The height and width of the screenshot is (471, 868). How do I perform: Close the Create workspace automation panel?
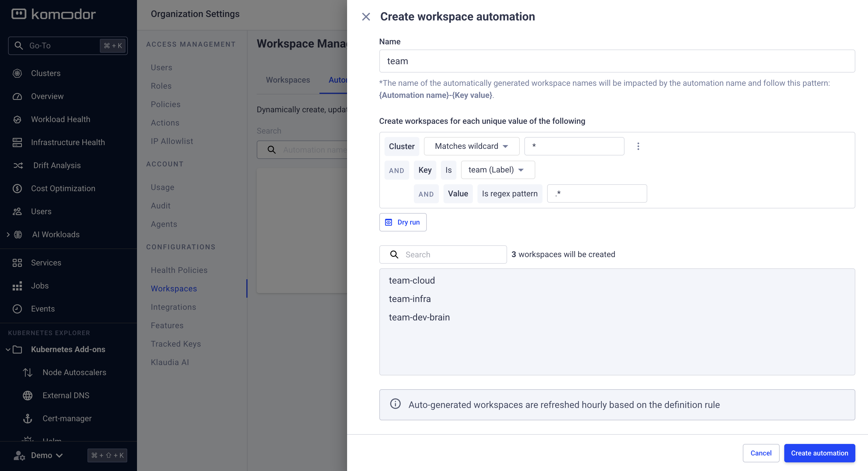(x=366, y=16)
